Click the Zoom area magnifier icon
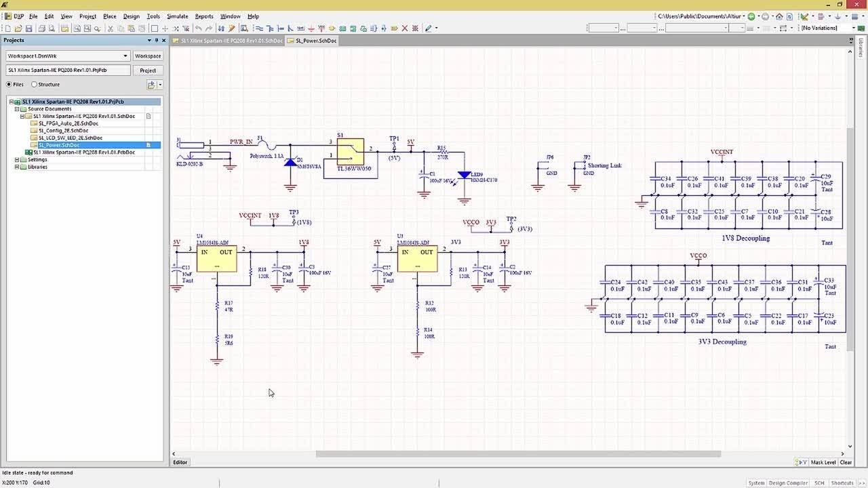The width and height of the screenshot is (868, 488). (x=87, y=28)
